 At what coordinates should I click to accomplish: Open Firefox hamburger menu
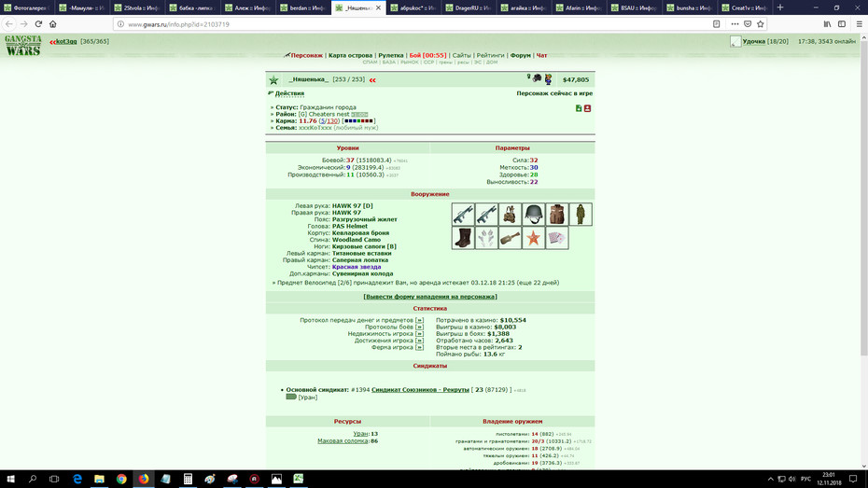click(x=860, y=23)
